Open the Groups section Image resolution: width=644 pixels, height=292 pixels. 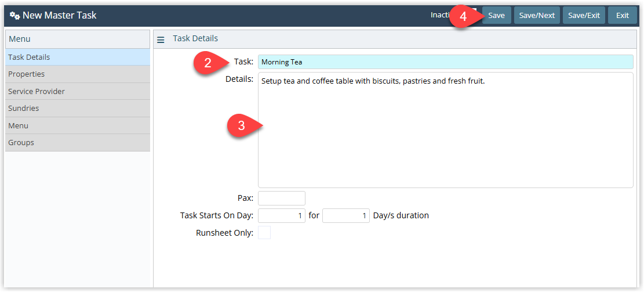[x=78, y=143]
